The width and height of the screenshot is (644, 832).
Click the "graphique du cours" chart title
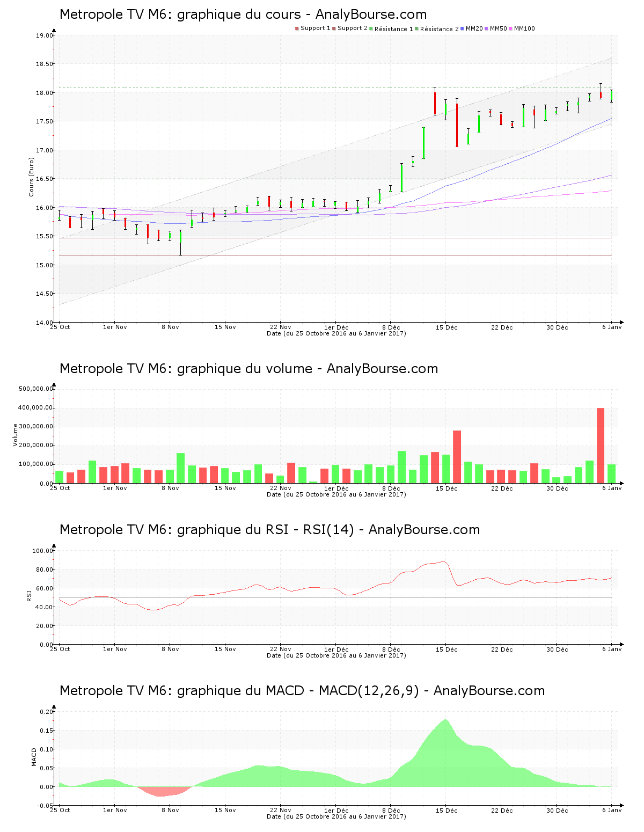pos(243,14)
